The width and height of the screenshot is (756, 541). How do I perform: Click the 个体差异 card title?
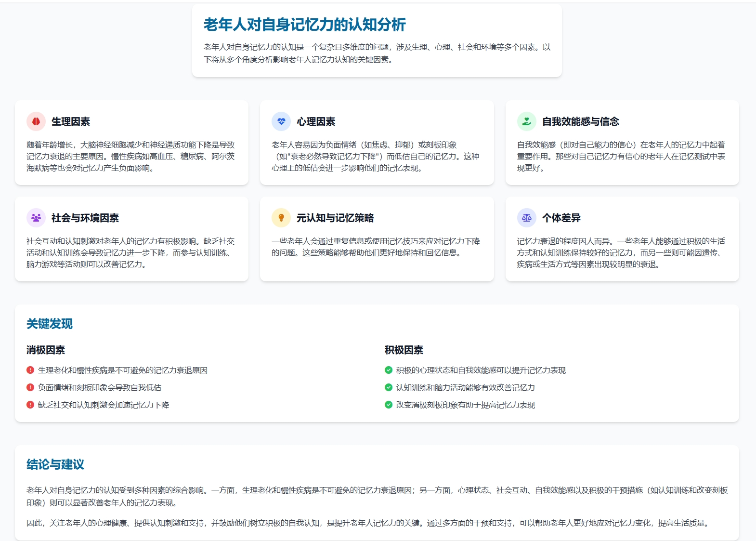(561, 218)
